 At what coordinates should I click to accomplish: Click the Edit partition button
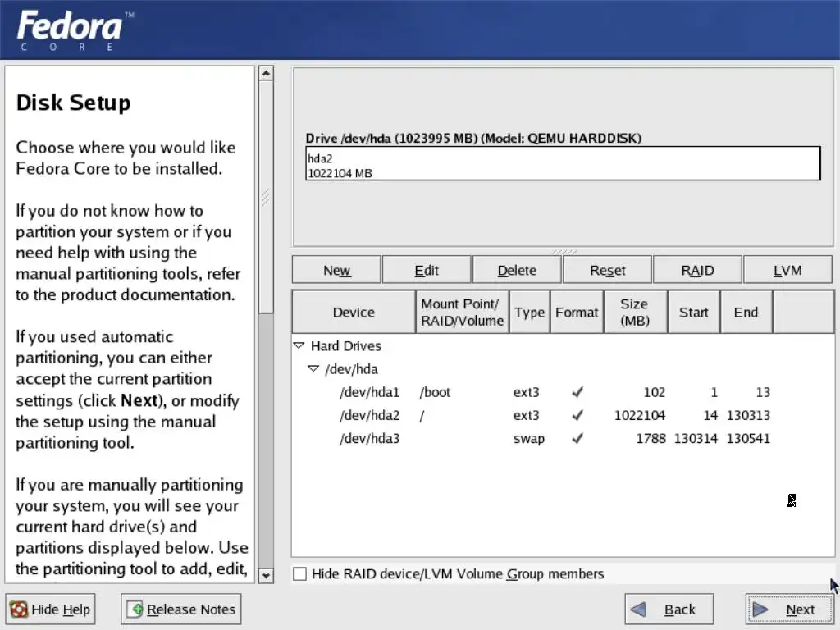[x=427, y=270]
